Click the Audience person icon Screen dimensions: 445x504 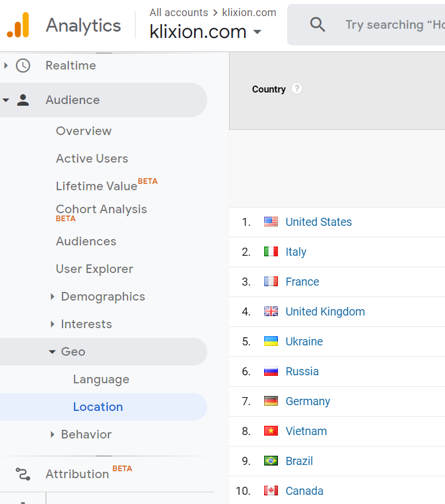tap(23, 100)
